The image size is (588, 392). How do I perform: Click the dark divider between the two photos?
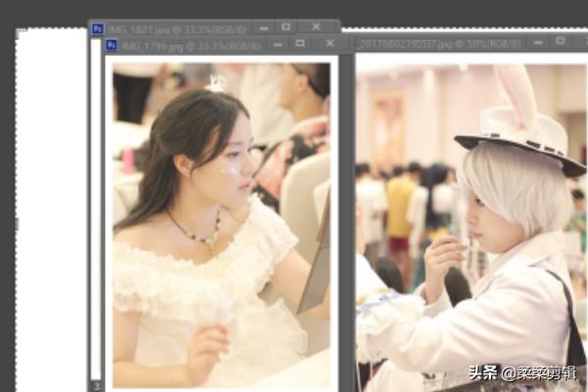tap(347, 216)
